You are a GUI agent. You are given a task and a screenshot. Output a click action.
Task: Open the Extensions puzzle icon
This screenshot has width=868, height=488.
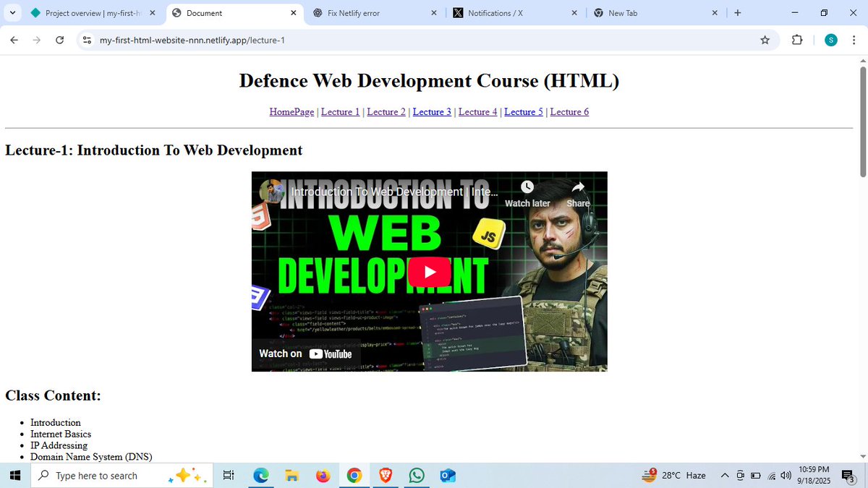tap(797, 40)
